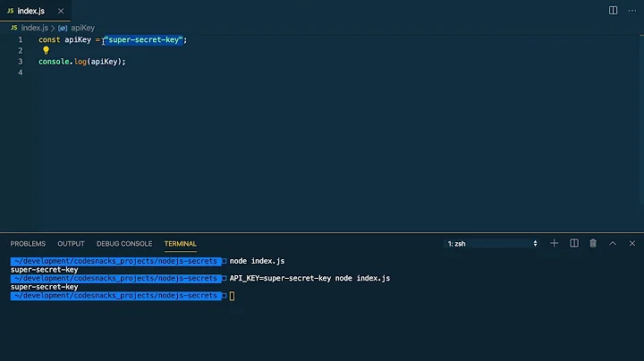Click the first 'super-secret-key' terminal output
Image resolution: width=644 pixels, height=361 pixels.
[x=45, y=270]
